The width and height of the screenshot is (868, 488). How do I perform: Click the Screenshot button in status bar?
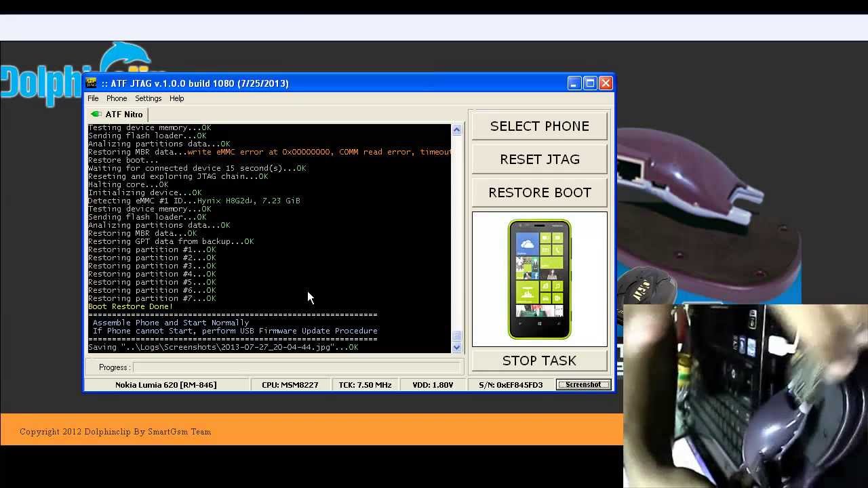[584, 384]
